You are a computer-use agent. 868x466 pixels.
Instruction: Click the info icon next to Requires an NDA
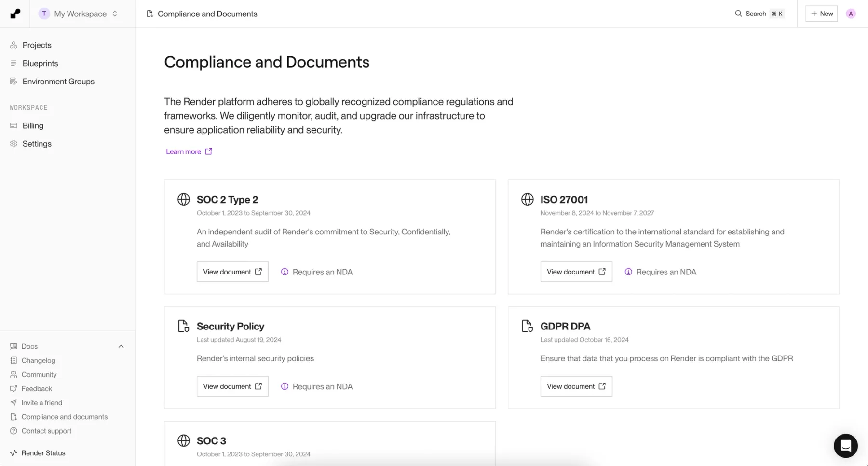coord(285,272)
